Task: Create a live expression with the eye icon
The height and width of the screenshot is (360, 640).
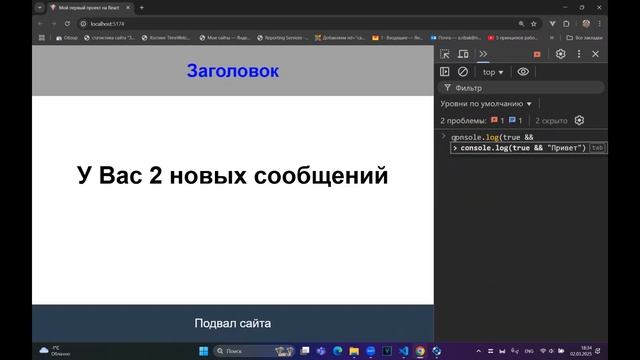Action: [x=523, y=72]
